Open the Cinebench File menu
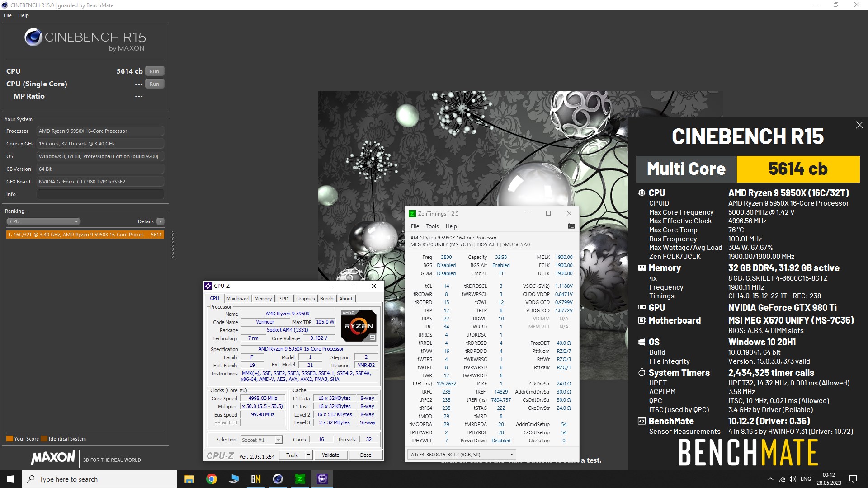868x488 pixels. pos(8,15)
